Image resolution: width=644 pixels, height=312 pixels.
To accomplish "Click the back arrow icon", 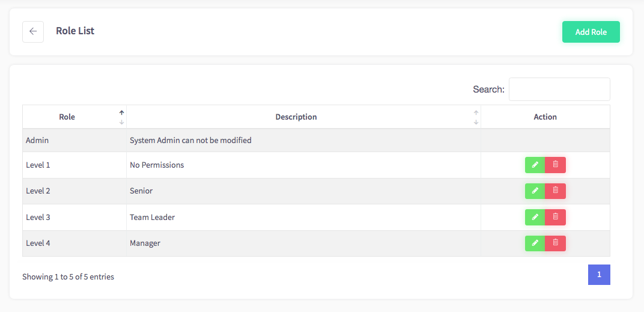I will coord(33,32).
